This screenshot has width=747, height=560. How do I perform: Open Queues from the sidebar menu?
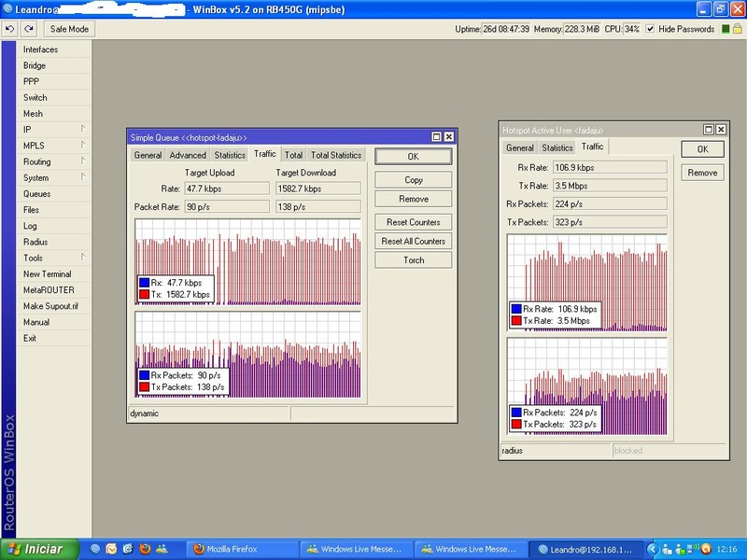click(x=37, y=194)
